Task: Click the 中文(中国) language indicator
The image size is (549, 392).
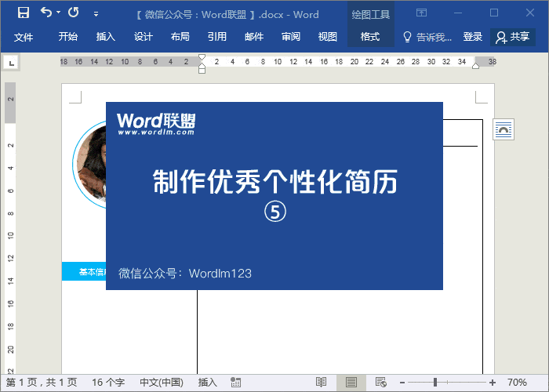Action: click(162, 383)
